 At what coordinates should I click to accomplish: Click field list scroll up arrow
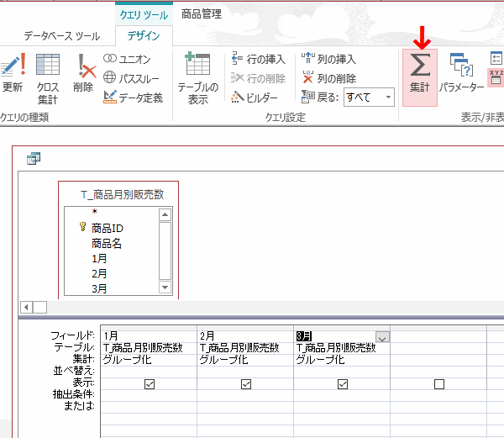click(165, 214)
